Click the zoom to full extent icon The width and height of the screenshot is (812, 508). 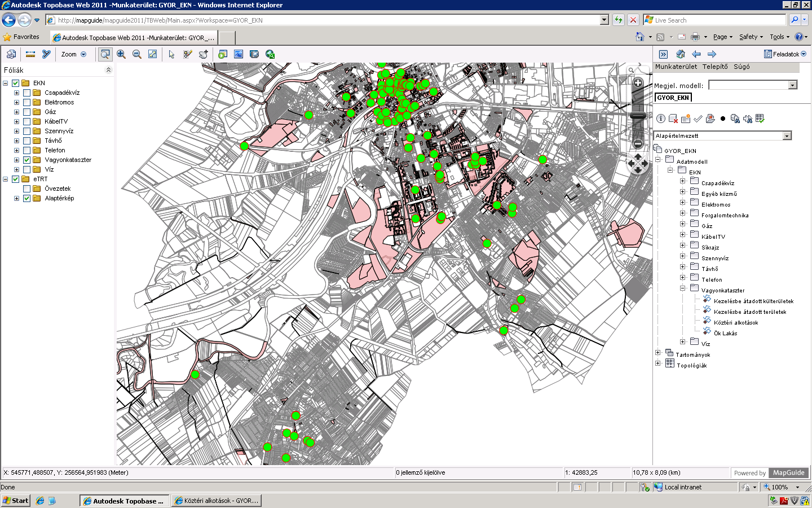tap(152, 54)
